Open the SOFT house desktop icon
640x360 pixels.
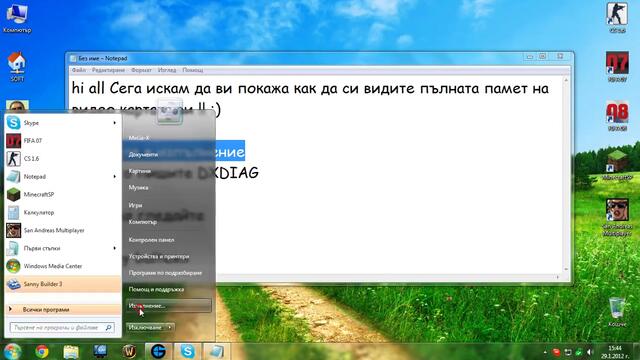[17, 67]
